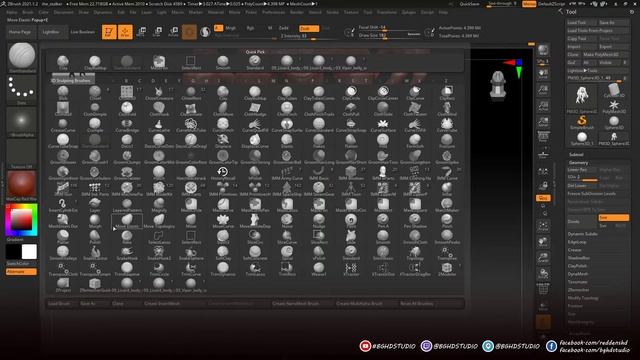Collapse the Geometry section
The height and width of the screenshot is (360, 640).
[578, 162]
